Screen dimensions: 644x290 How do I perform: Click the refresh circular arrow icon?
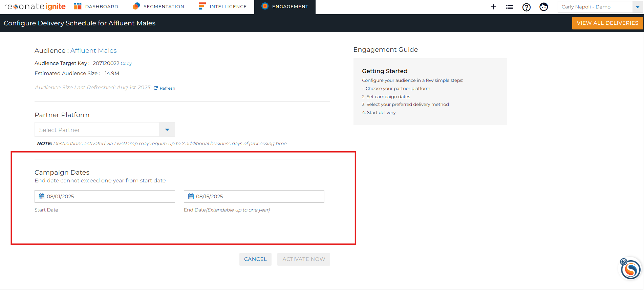pos(156,88)
